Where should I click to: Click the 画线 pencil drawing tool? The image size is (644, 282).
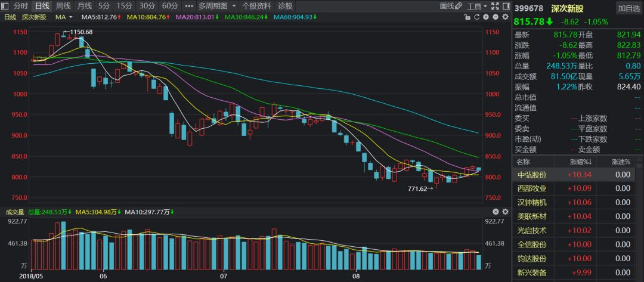pos(451,6)
